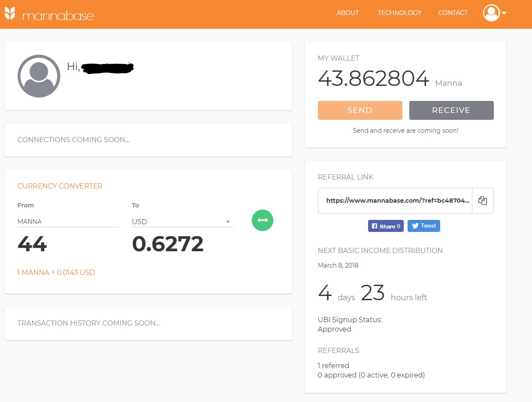Open the ABOUT page
Viewport: 532px width, 402px height.
348,13
